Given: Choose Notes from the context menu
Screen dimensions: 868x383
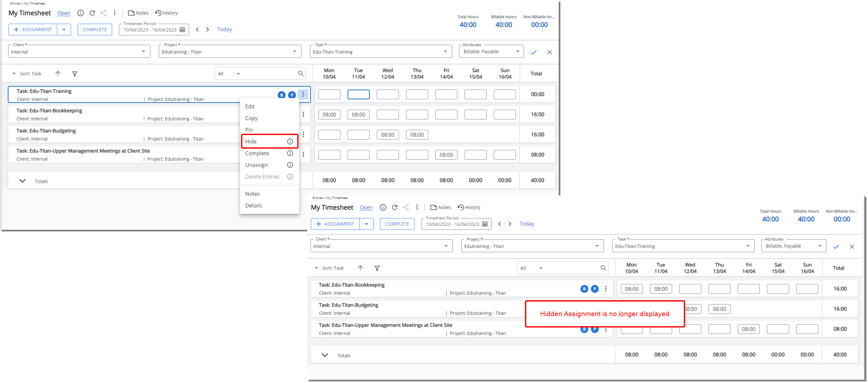Looking at the screenshot, I should pos(269,194).
